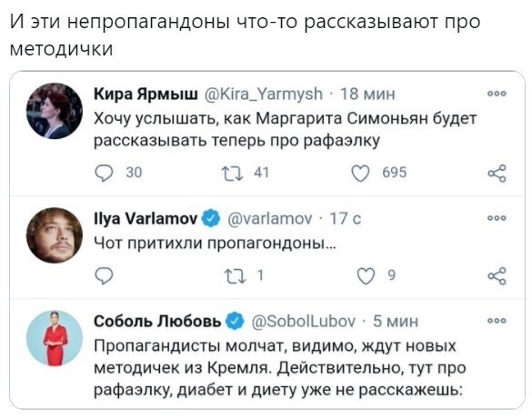
Task: Open Кира Ярмыш's profile picture
Action: 55,111
